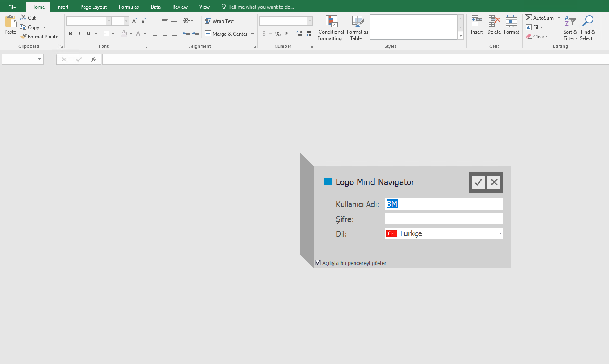Open the Dil language dropdown

click(500, 233)
